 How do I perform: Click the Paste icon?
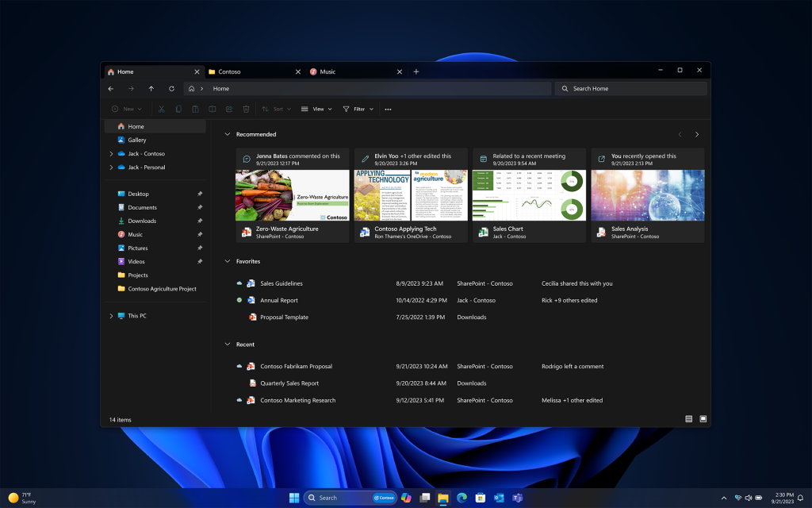pos(195,109)
